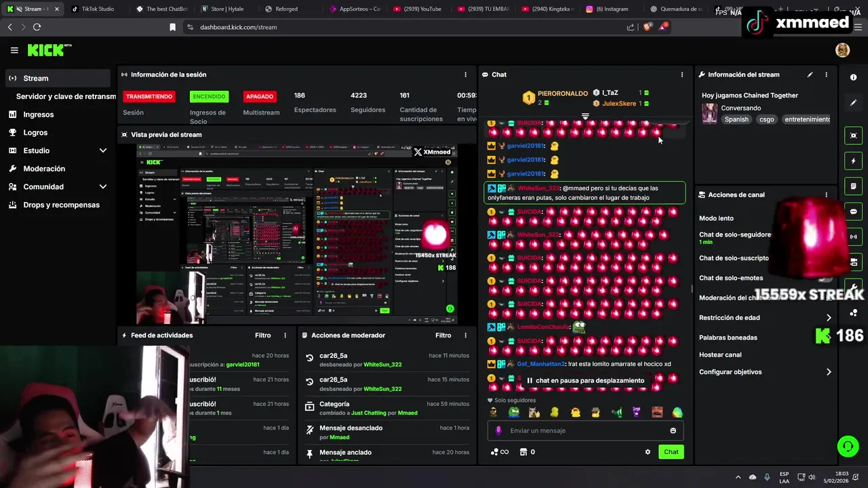Click the csgo stream tag
The height and width of the screenshot is (488, 868).
[766, 119]
